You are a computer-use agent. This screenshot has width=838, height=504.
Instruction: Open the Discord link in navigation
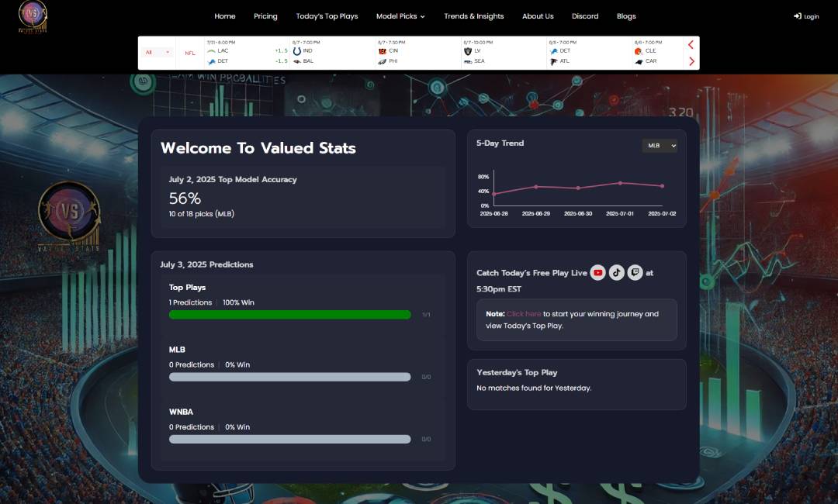585,16
